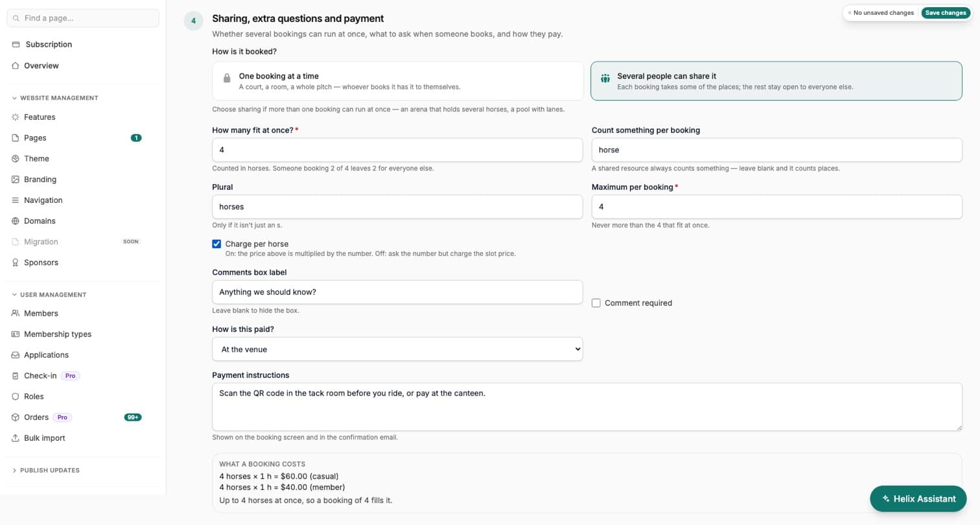
Task: Collapse the Website Management section
Action: click(x=55, y=98)
